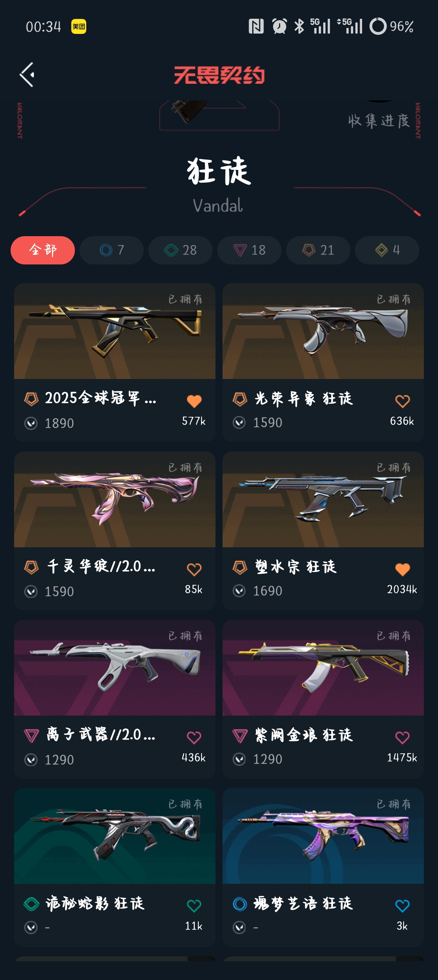Tap the 美团 notification icon in status bar
Viewport: 438px width, 980px height.
[x=79, y=26]
